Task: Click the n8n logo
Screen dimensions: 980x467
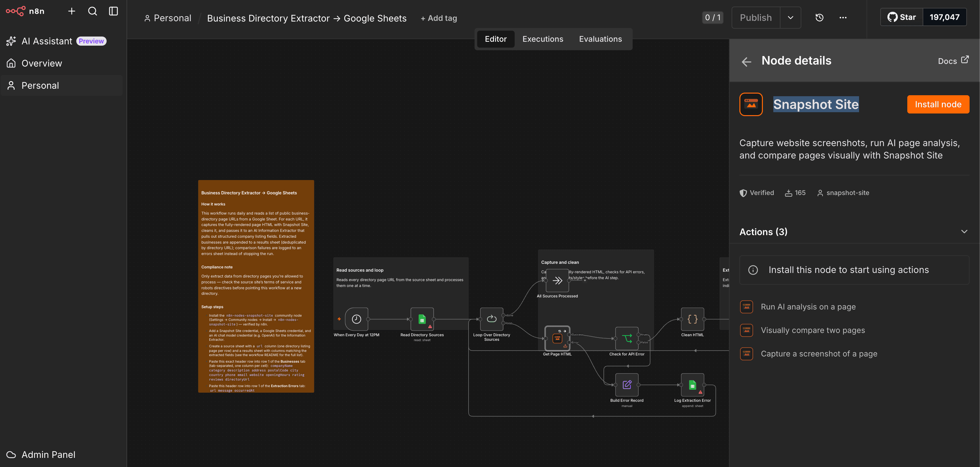Action: (x=25, y=11)
